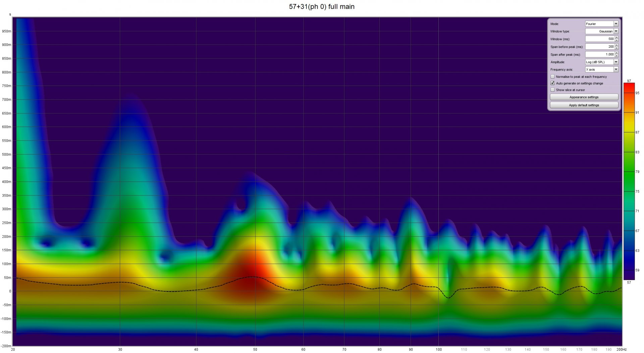Click the '950m' time axis label
Viewport: 644px width, 353px height.
(x=7, y=31)
